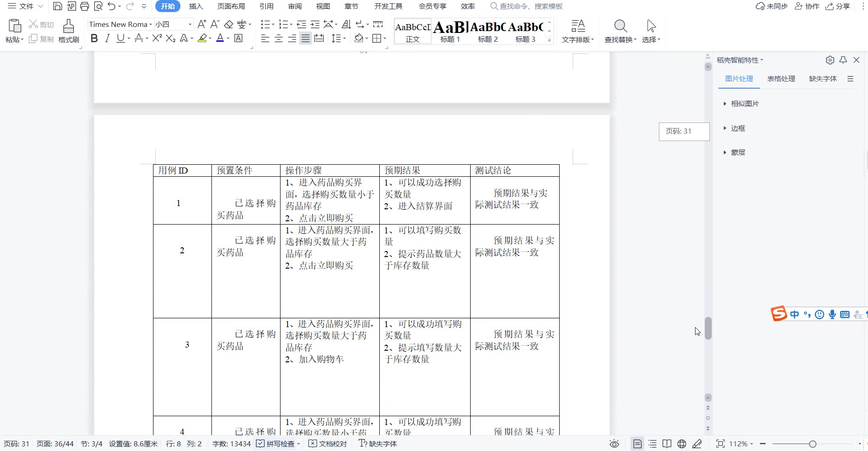Apply subscript formatting

click(x=171, y=38)
